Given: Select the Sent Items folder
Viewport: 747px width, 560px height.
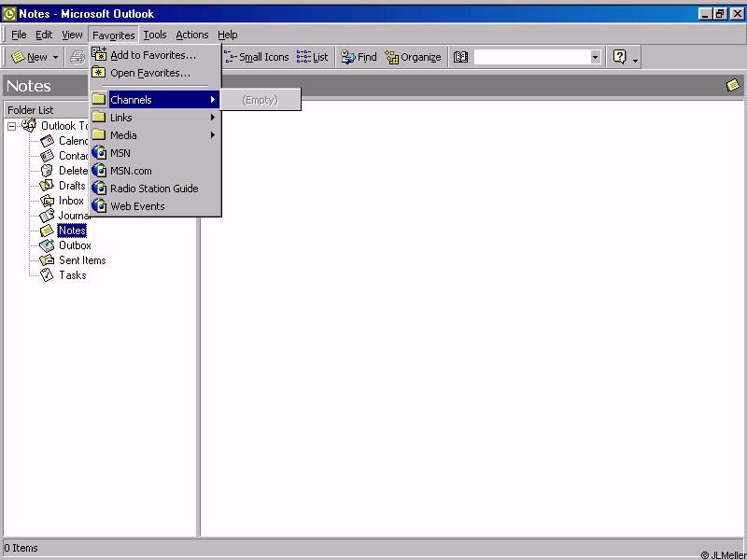Looking at the screenshot, I should tap(82, 260).
